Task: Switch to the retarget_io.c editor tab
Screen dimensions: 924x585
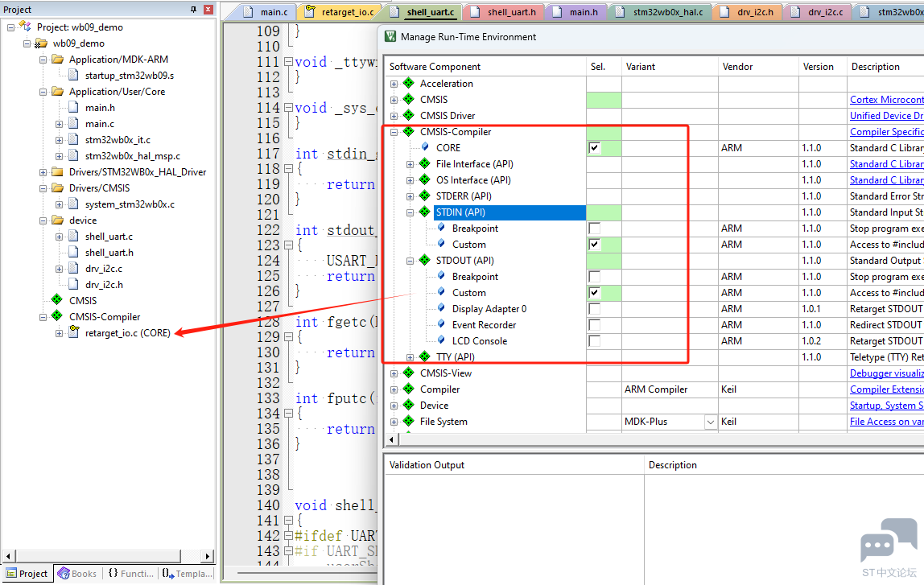Action: tap(340, 12)
